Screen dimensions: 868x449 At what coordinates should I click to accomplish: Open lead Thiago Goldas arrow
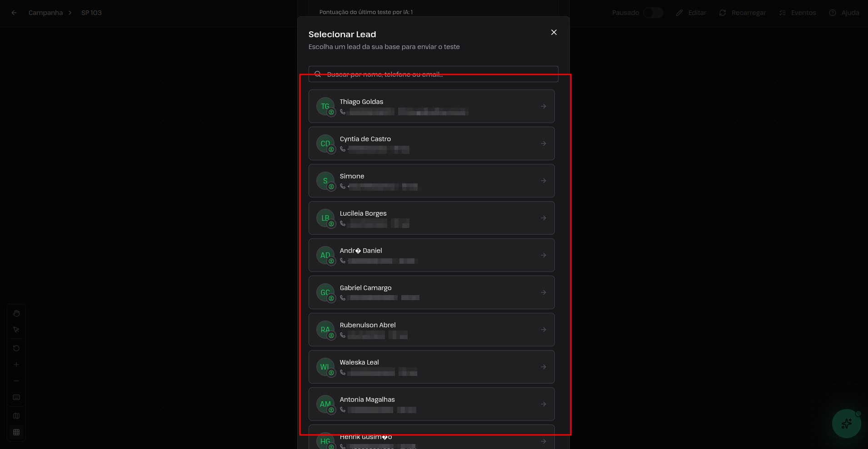pyautogui.click(x=544, y=106)
